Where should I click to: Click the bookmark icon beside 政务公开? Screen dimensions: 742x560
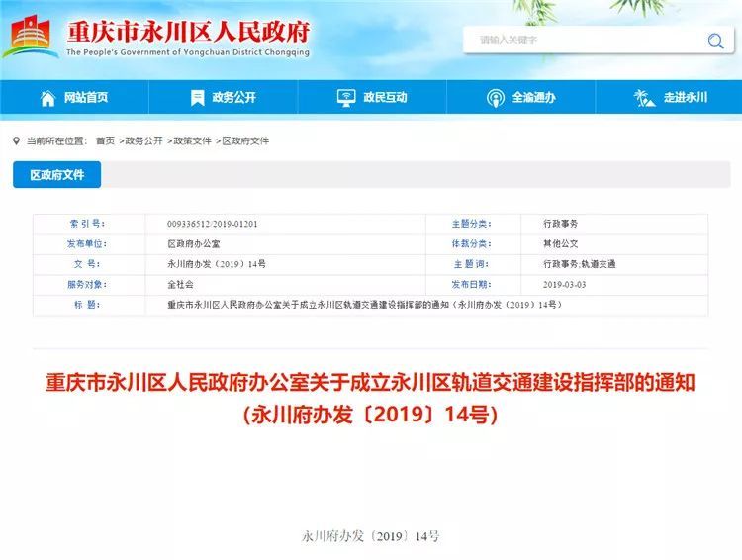197,98
